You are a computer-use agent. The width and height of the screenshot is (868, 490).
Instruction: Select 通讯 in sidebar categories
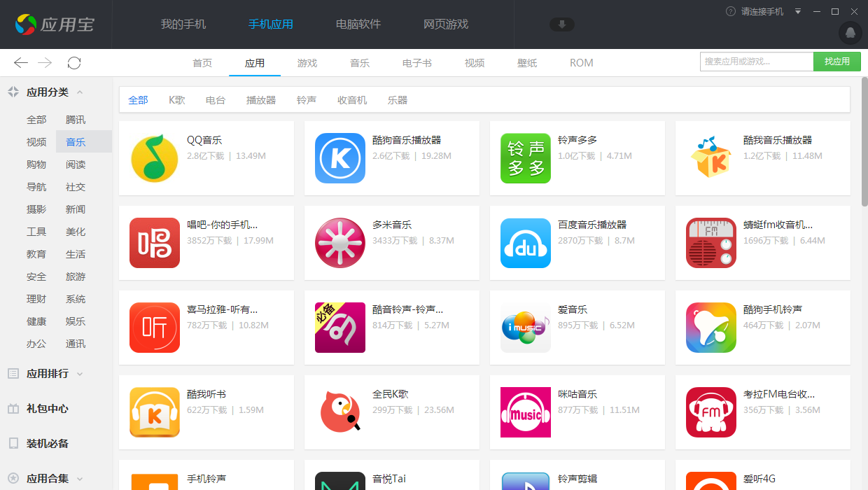pyautogui.click(x=76, y=344)
